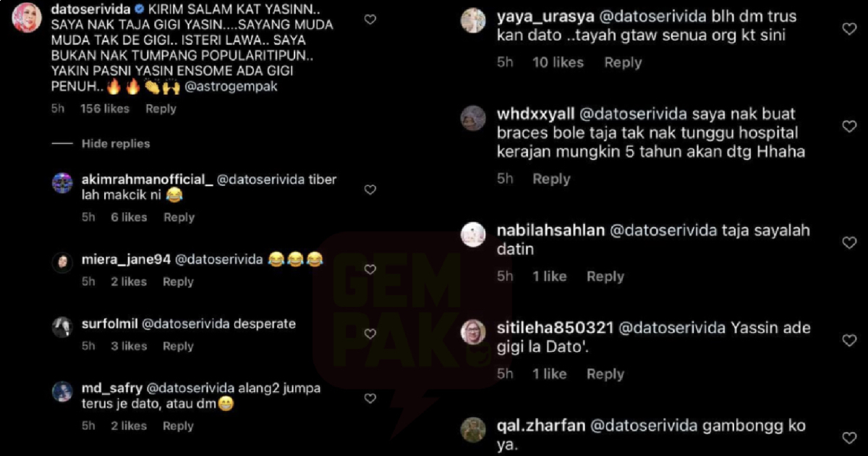Open yaya_urasya's avatar
The image size is (868, 456).
[x=473, y=20]
